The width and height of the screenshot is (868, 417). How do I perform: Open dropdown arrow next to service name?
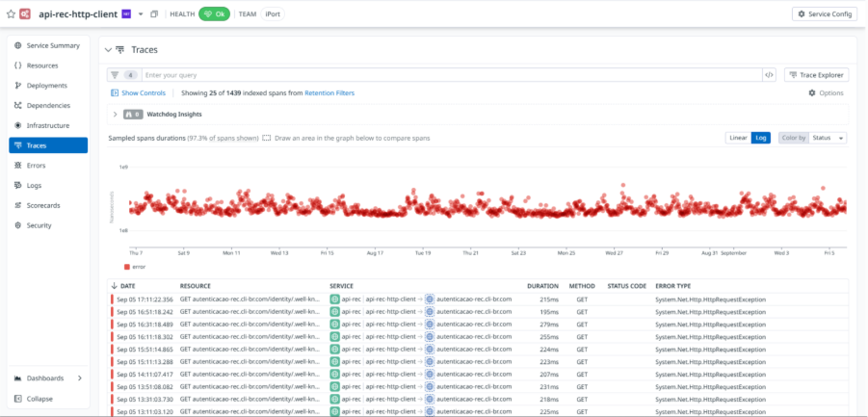(x=141, y=14)
